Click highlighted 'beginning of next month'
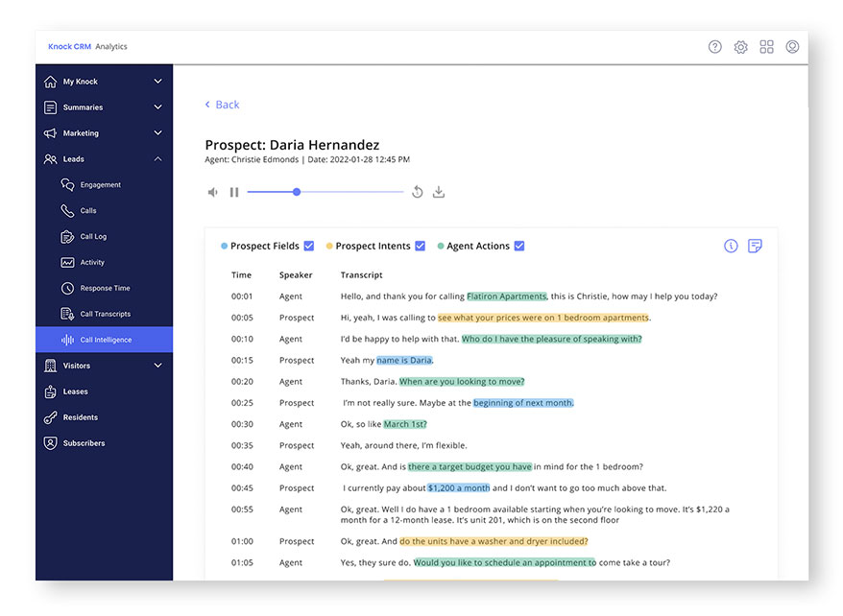 (x=523, y=403)
